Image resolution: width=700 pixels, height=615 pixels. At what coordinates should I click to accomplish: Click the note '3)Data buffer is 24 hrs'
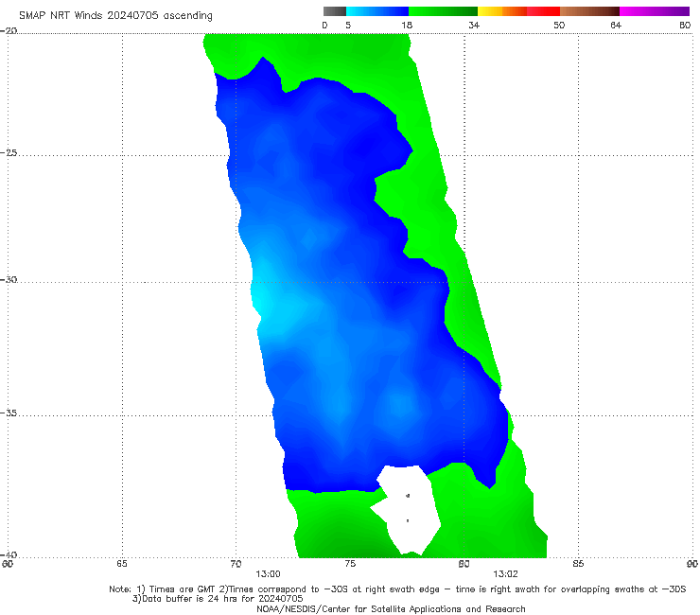pyautogui.click(x=218, y=599)
